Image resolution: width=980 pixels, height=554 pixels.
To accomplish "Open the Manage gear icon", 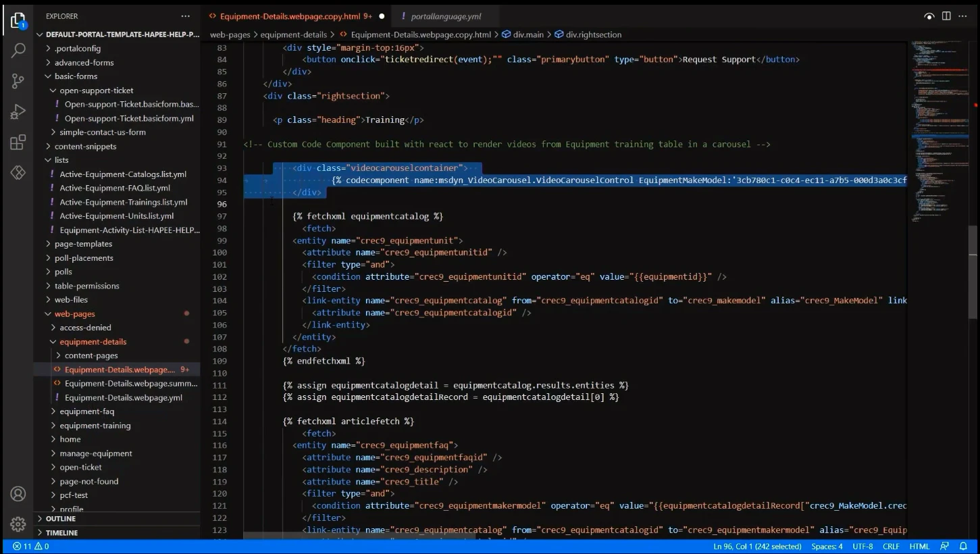I will (18, 524).
